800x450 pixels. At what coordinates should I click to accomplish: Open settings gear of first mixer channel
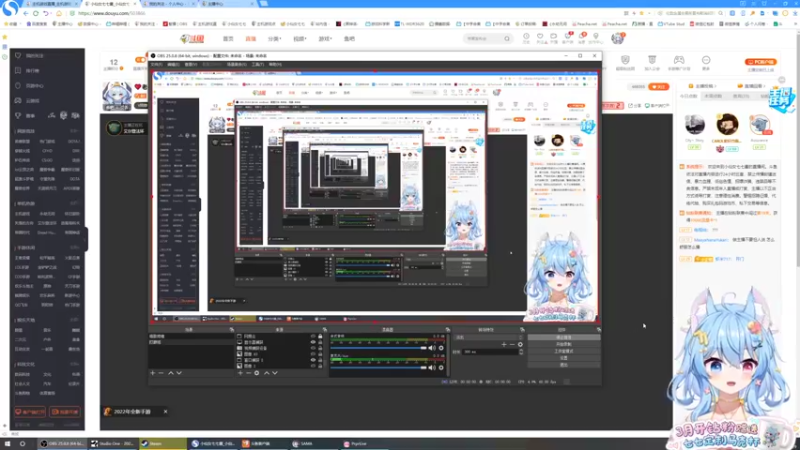coord(441,348)
